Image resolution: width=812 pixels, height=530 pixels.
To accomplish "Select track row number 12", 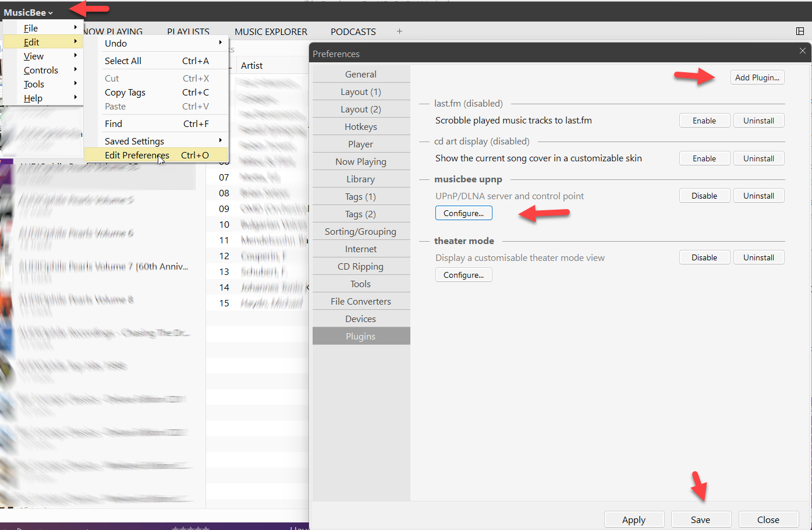I will (x=257, y=256).
